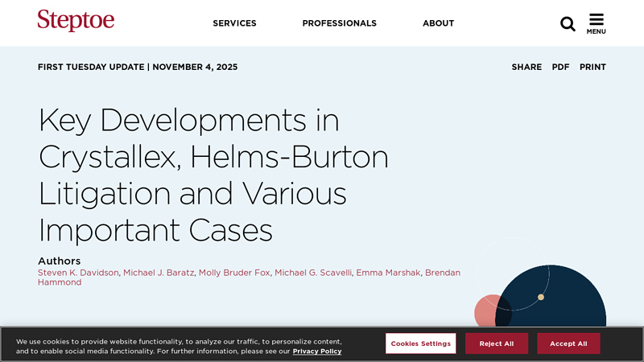The image size is (644, 362).
Task: Open the Professionals menu
Action: [339, 23]
